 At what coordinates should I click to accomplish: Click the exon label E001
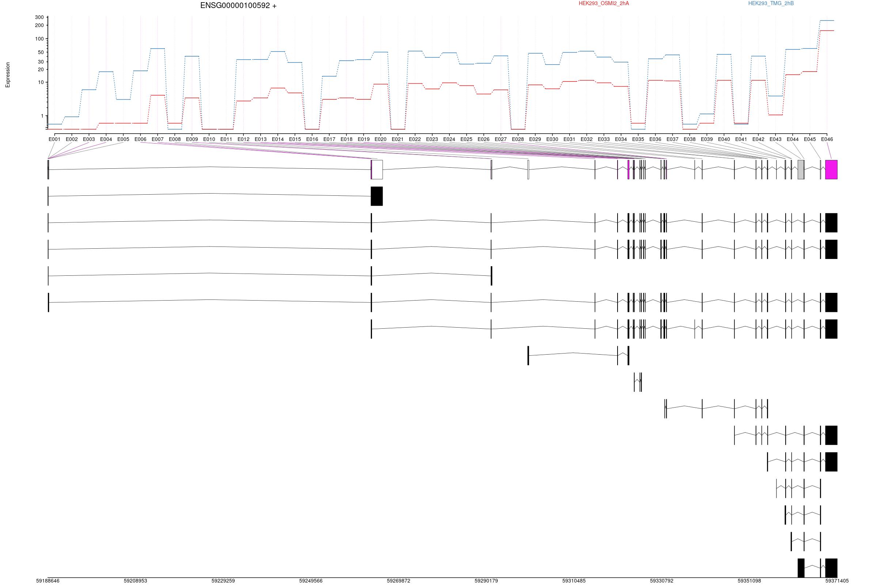[x=54, y=139]
